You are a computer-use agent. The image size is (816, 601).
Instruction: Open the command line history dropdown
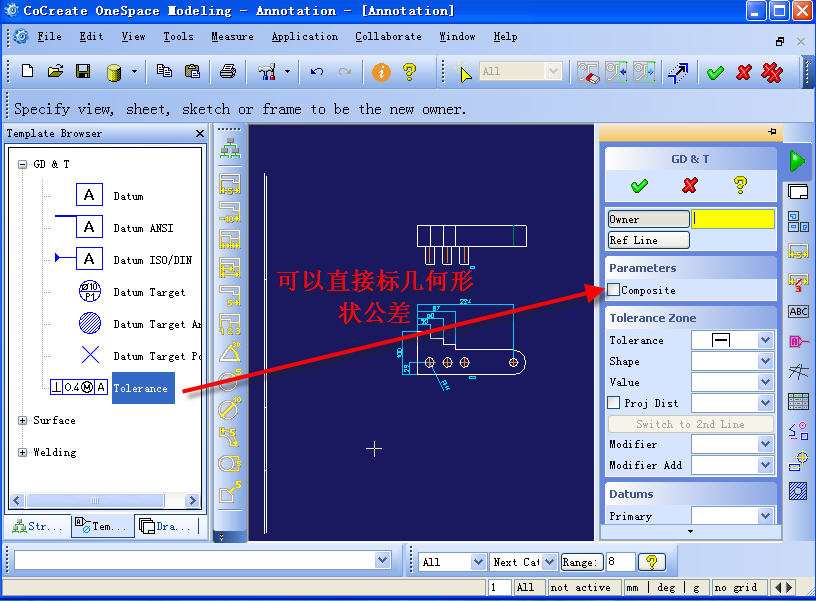382,560
